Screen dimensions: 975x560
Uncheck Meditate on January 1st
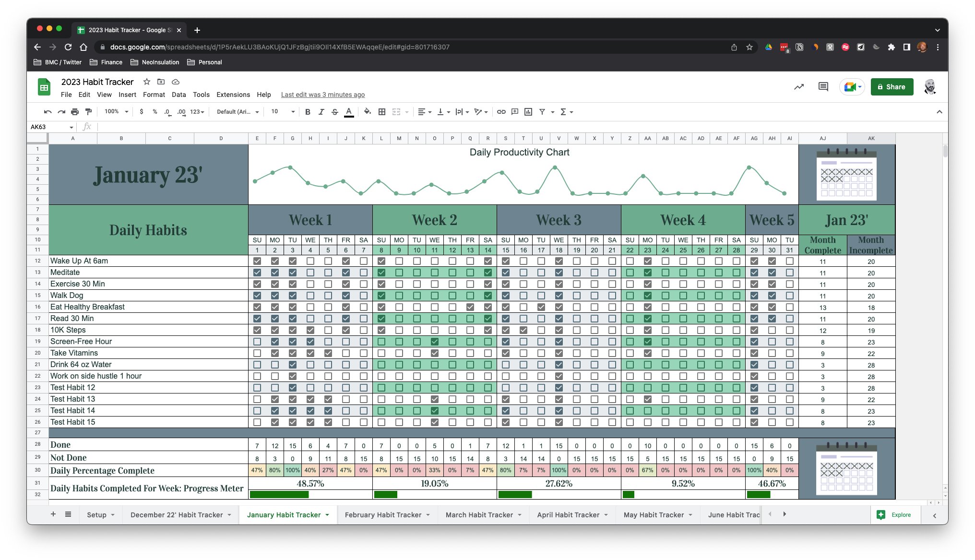[x=257, y=272]
